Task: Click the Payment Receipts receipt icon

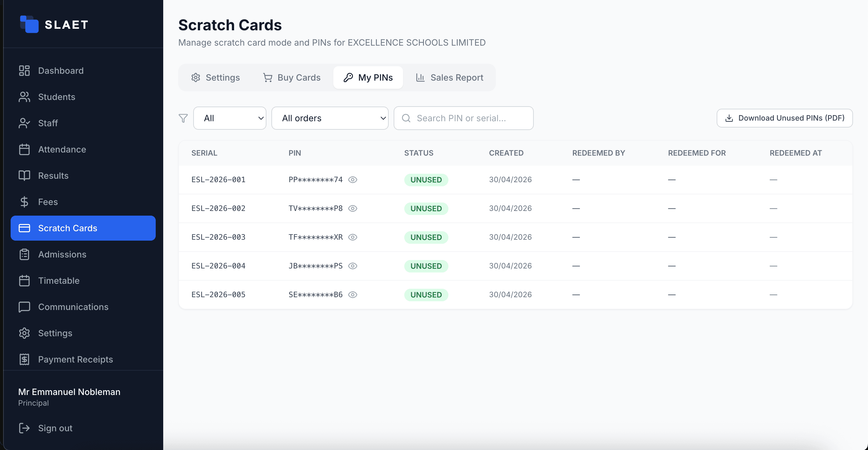Action: click(x=24, y=360)
